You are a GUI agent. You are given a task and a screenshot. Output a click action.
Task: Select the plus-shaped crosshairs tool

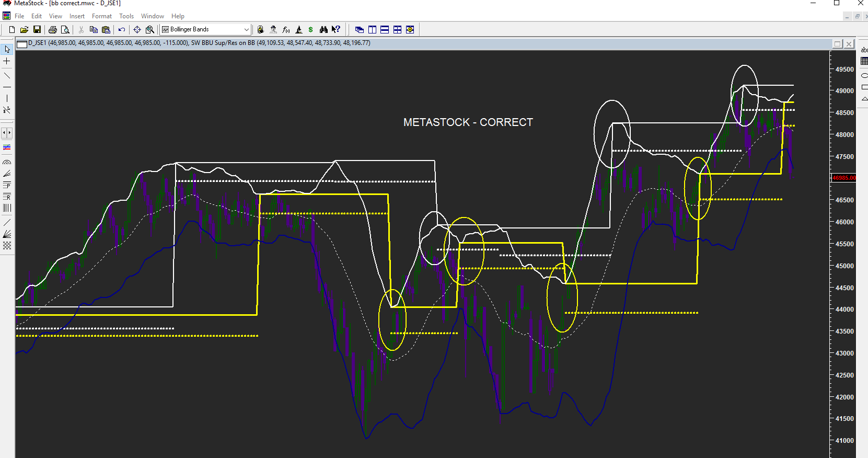(7, 61)
